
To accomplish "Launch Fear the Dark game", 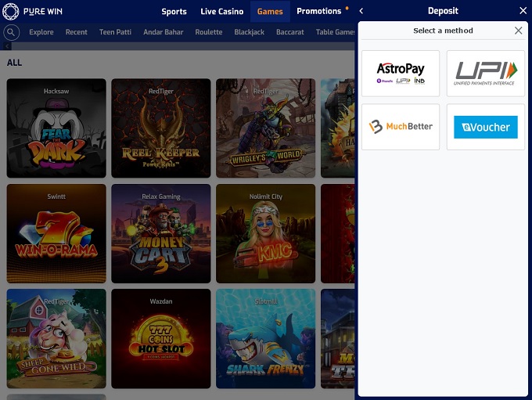I will [x=56, y=128].
